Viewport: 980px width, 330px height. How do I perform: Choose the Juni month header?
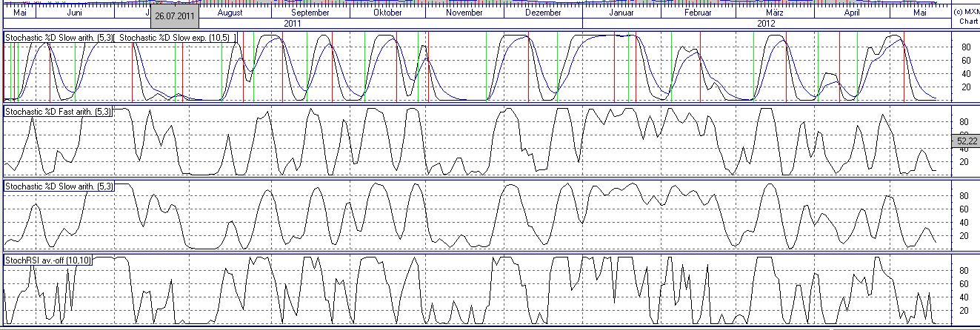pyautogui.click(x=75, y=13)
